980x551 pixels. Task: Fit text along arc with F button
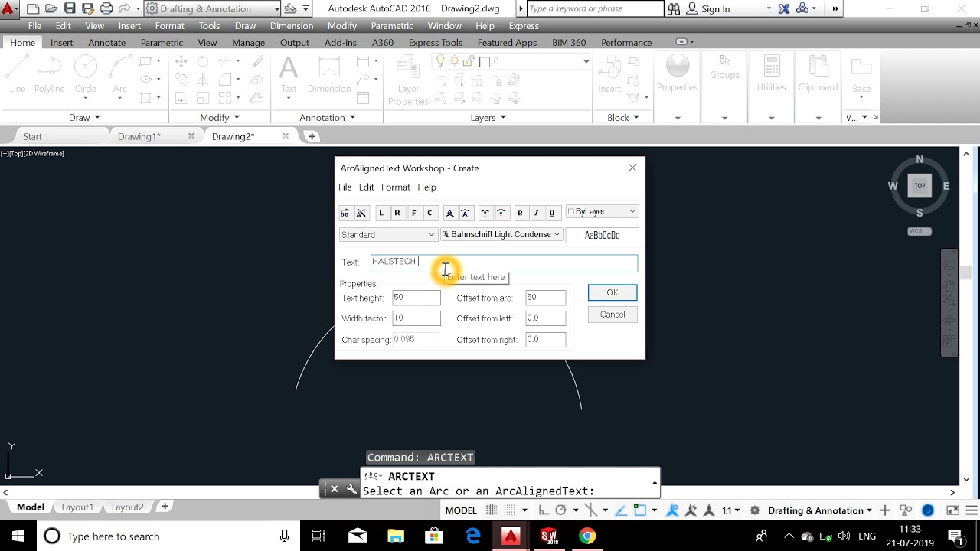[x=413, y=213]
